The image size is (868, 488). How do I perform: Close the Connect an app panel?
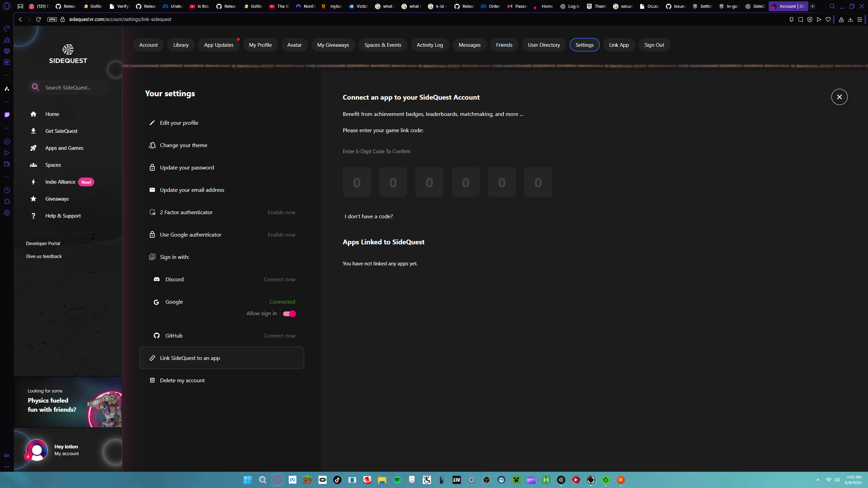(839, 97)
